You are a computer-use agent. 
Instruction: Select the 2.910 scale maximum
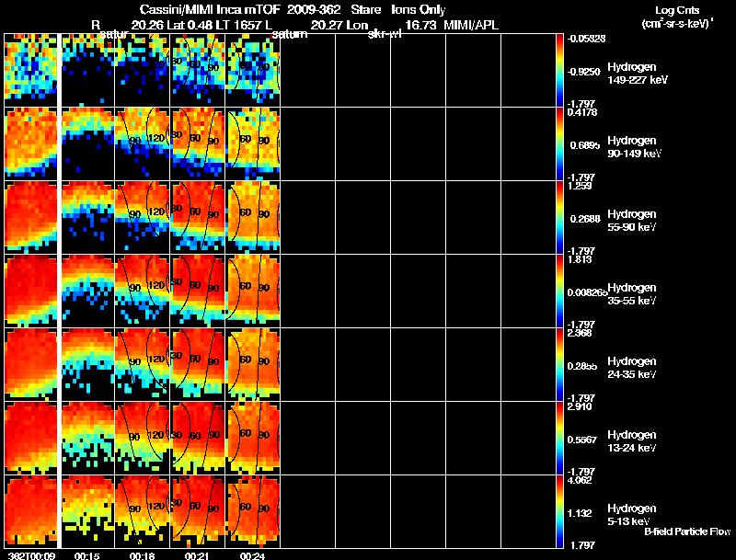pyautogui.click(x=580, y=406)
